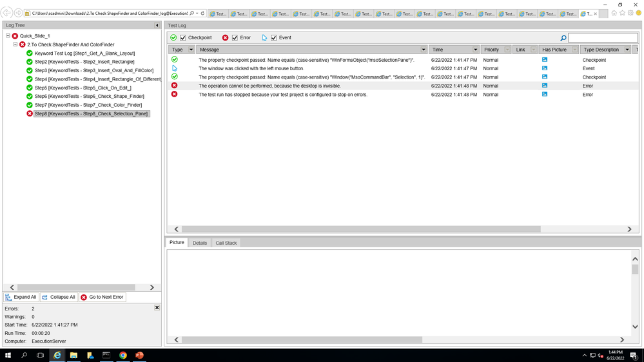Switch to the Call Stack tab
The width and height of the screenshot is (644, 362).
(226, 243)
